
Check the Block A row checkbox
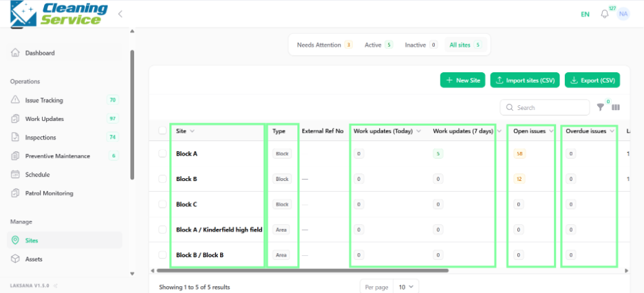(x=162, y=153)
